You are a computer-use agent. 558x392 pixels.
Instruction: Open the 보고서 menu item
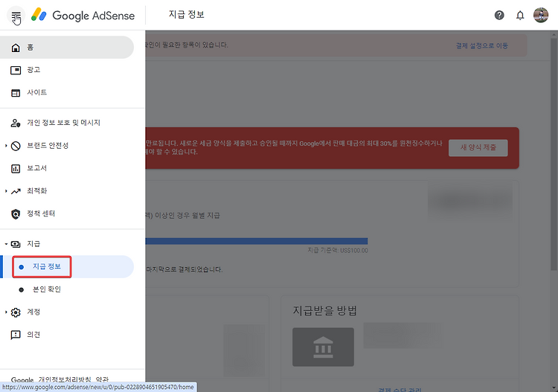67,168
